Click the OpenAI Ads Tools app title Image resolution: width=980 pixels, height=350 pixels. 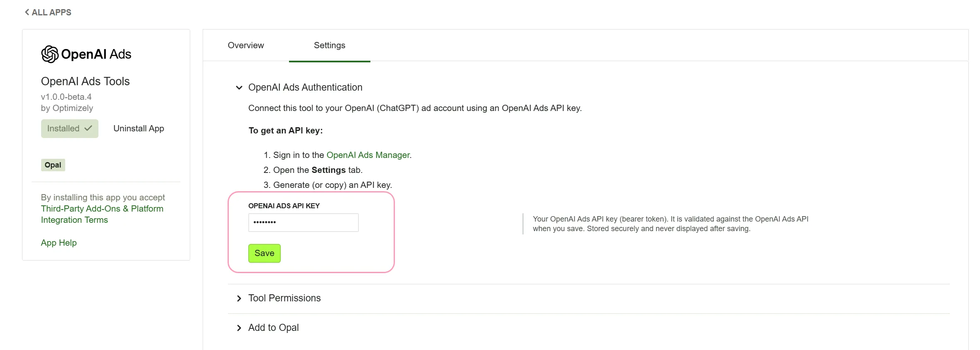pos(85,81)
